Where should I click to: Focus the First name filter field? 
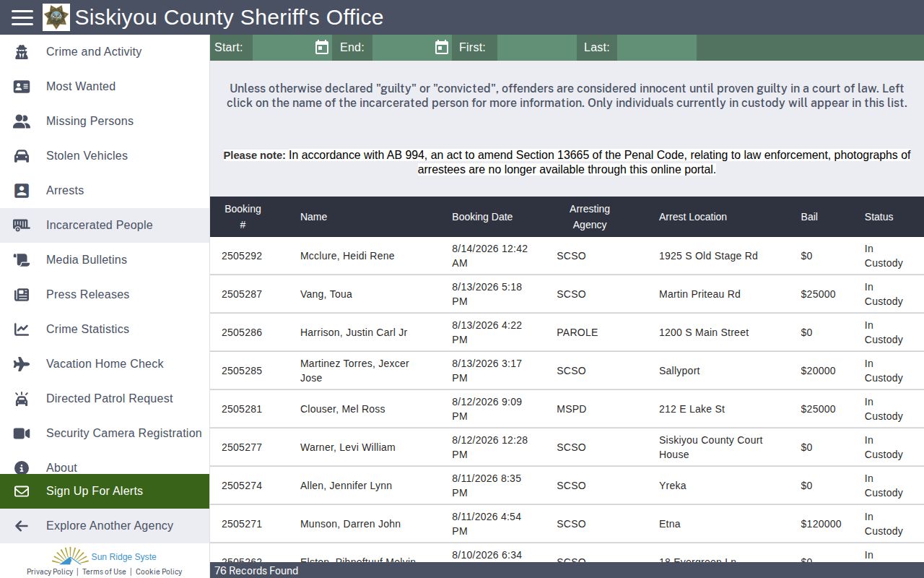(x=536, y=48)
